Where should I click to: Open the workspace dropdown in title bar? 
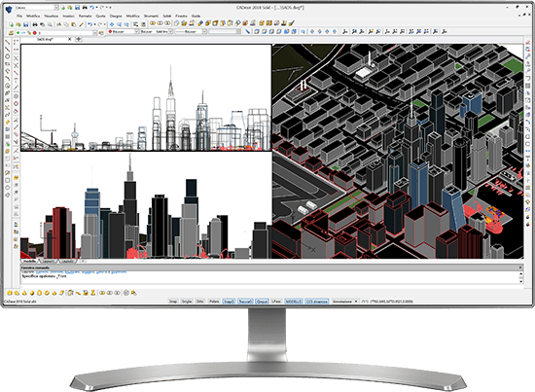click(x=56, y=8)
